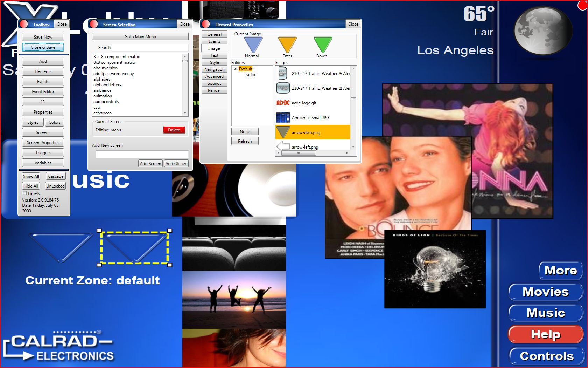Select the radio subfolder

(x=250, y=75)
